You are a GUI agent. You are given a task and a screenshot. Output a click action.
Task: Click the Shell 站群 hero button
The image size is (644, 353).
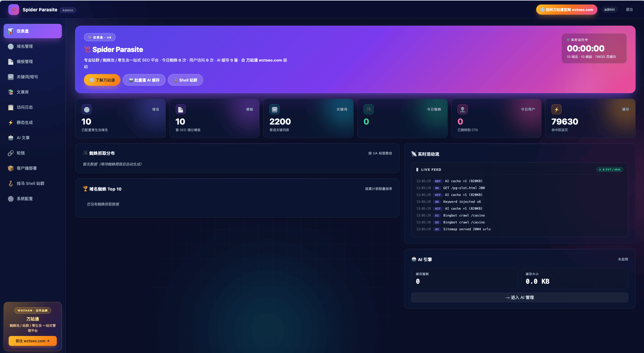pyautogui.click(x=185, y=80)
